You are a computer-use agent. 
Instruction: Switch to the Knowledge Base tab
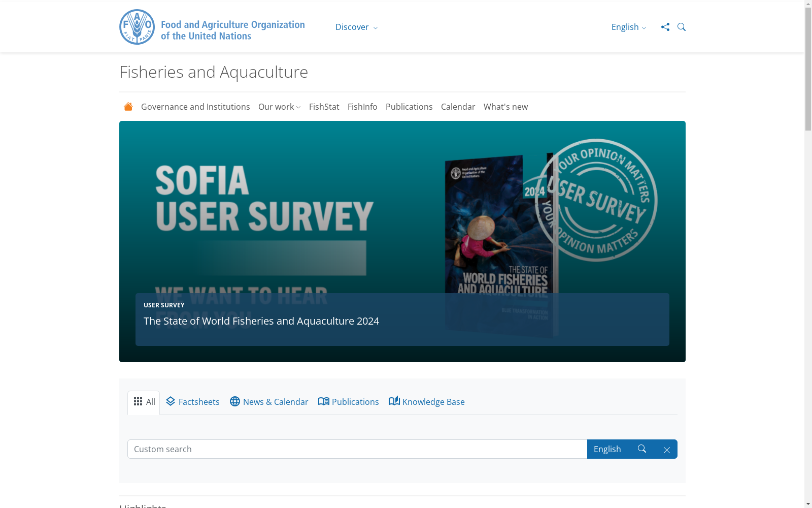click(x=427, y=402)
